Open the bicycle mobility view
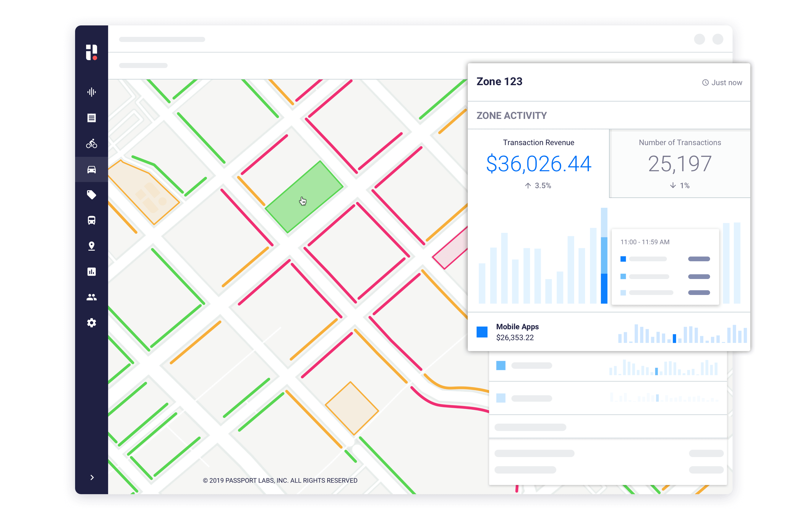 tap(92, 144)
